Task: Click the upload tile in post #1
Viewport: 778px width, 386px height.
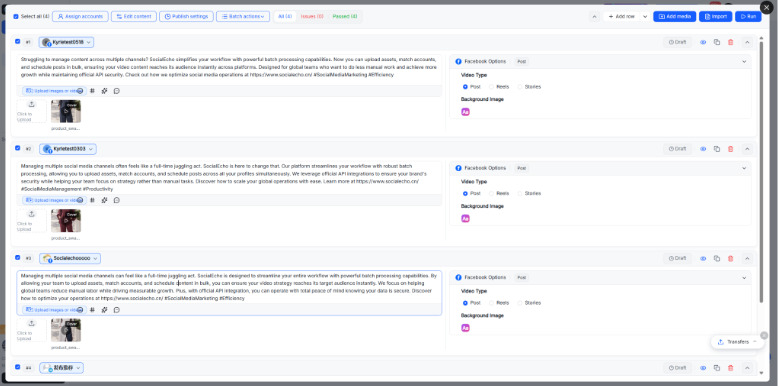Action: 31,111
